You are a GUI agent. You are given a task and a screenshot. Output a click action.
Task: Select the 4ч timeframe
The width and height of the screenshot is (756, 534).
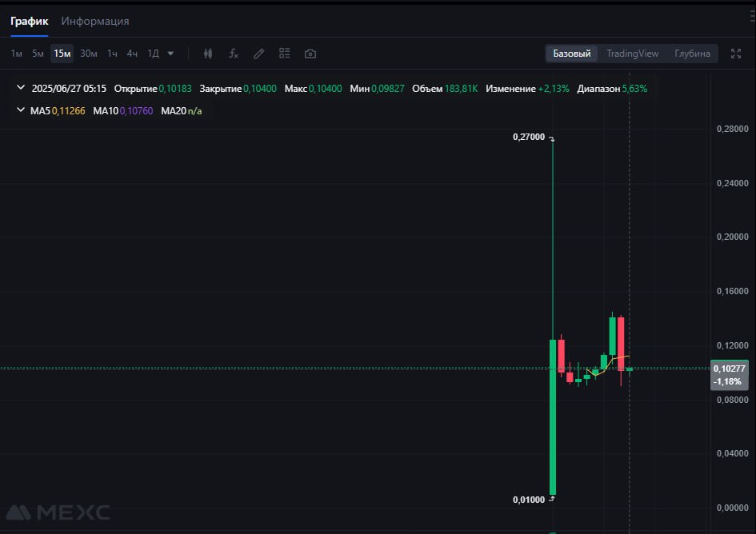[x=132, y=54]
